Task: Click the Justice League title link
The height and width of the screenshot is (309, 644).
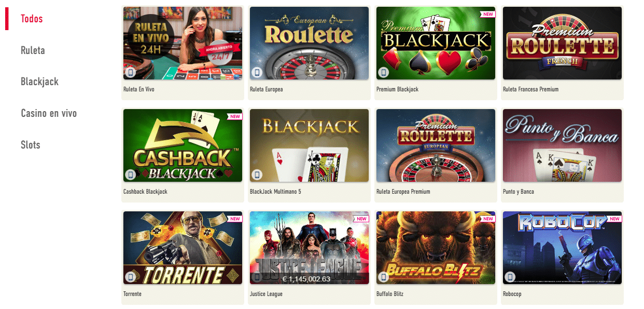Action: (x=266, y=294)
